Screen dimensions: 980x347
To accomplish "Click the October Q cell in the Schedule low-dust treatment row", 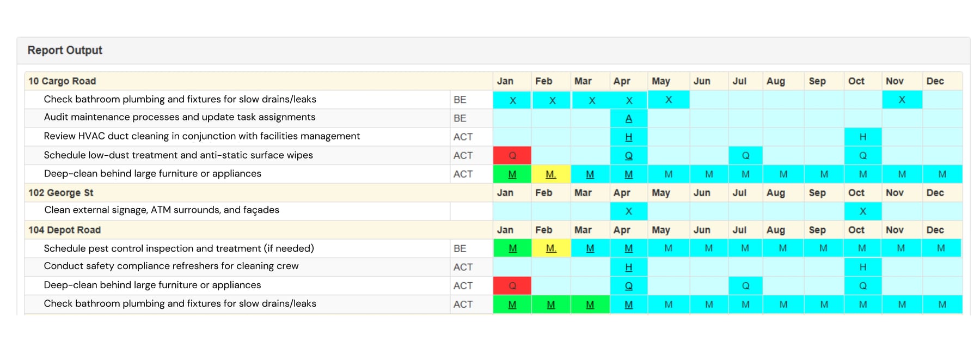I will click(x=862, y=155).
